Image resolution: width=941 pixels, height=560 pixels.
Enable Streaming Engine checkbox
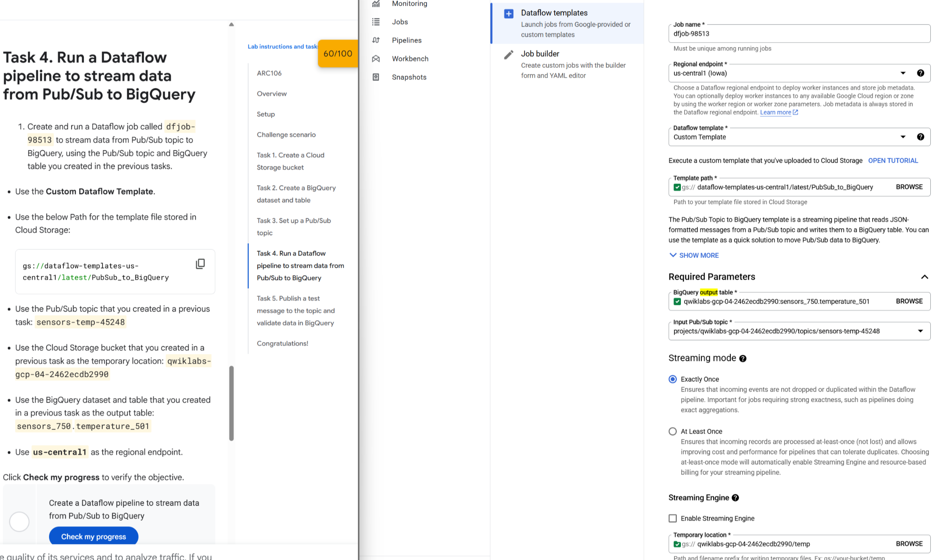click(672, 518)
